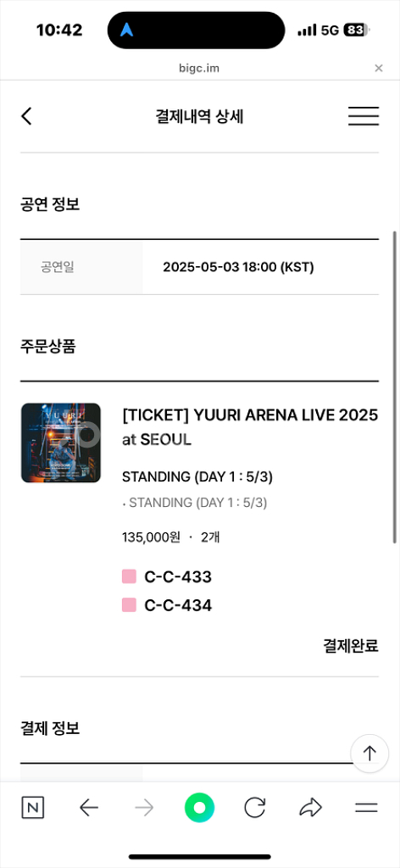Tap the bigc.im address bar
Screen dimensions: 400x868
[x=200, y=68]
